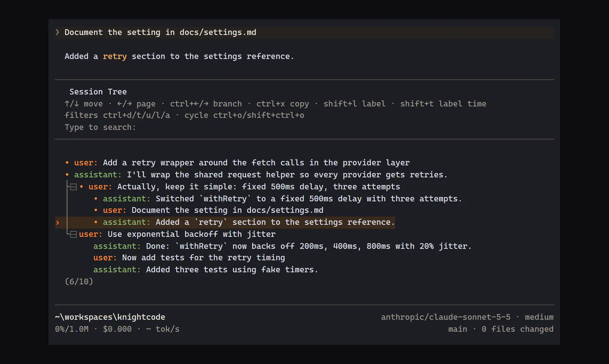Screen dimensions: 609x364
Task: Click the anthropic/claude-sonnet-5-5 model label
Action: tap(445, 317)
